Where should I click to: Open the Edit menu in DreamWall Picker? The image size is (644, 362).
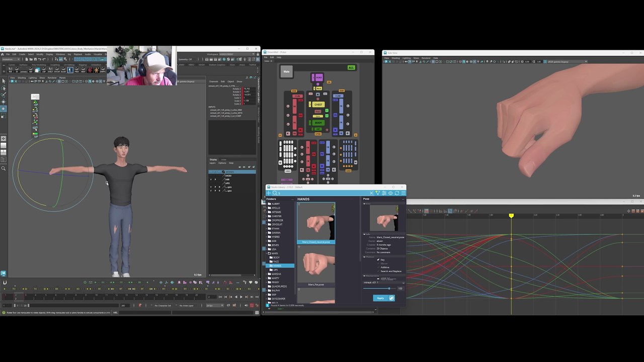tap(272, 57)
